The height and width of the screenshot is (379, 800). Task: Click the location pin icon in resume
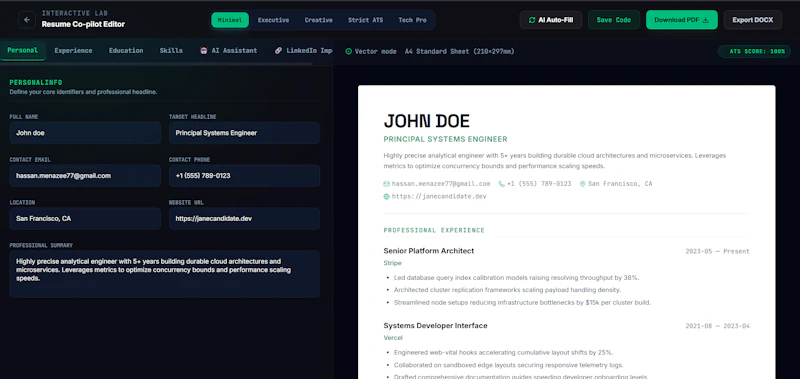point(583,184)
